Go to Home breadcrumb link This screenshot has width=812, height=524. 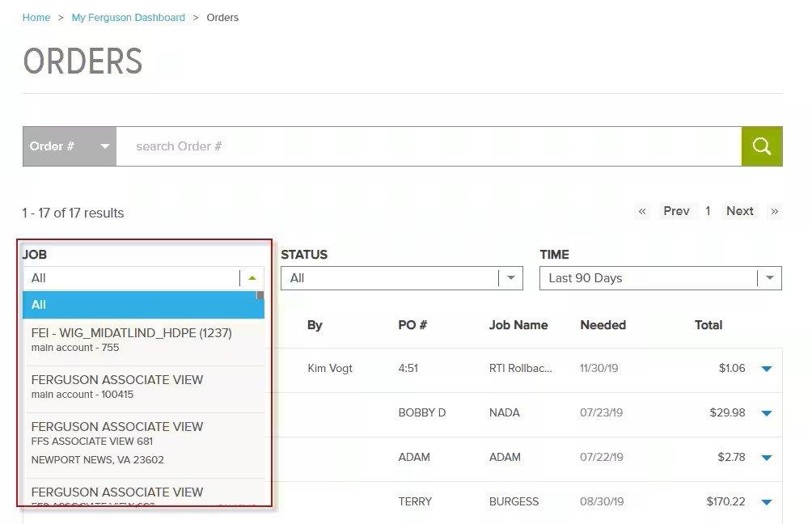pyautogui.click(x=36, y=18)
